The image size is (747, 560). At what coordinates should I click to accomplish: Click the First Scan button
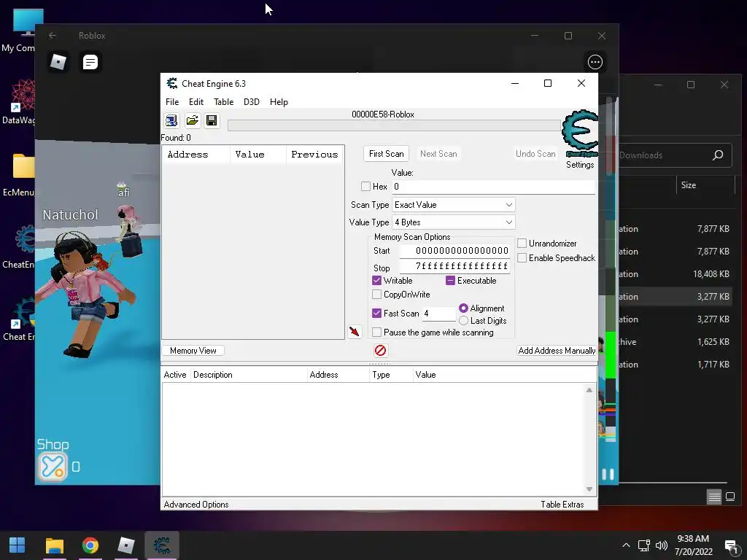click(387, 154)
